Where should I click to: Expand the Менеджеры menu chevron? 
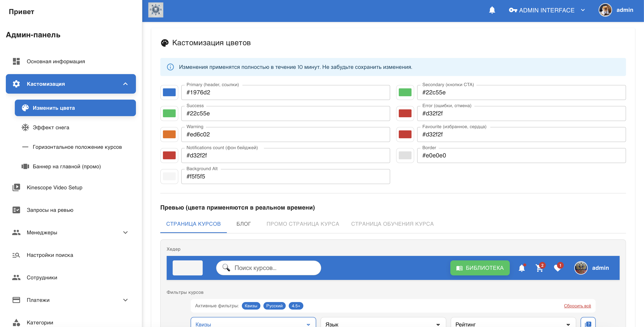click(125, 232)
